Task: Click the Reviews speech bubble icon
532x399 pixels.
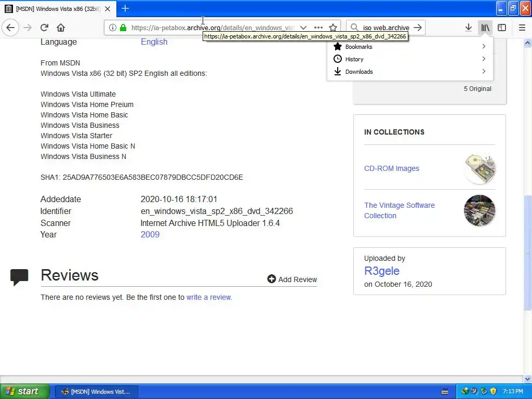Action: tap(19, 277)
